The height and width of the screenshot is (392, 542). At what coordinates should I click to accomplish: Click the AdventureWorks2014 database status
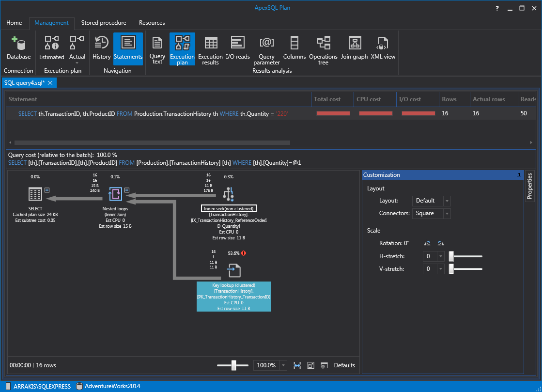coord(108,387)
